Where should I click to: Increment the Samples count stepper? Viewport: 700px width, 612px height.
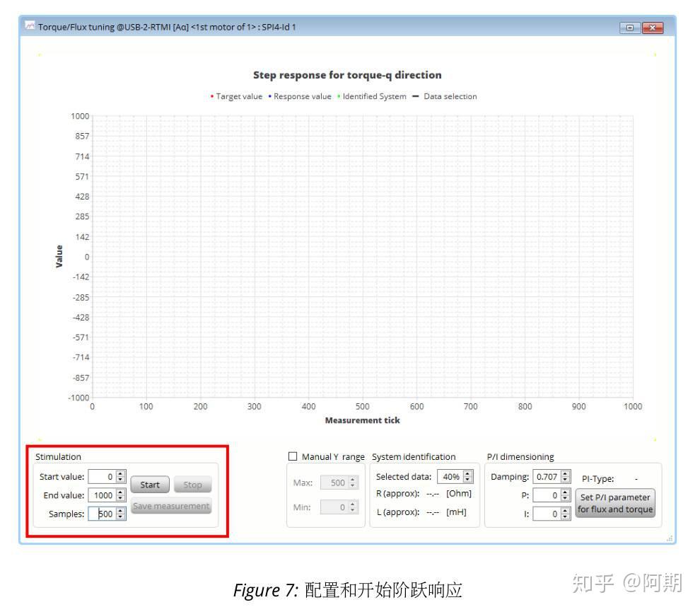click(119, 511)
